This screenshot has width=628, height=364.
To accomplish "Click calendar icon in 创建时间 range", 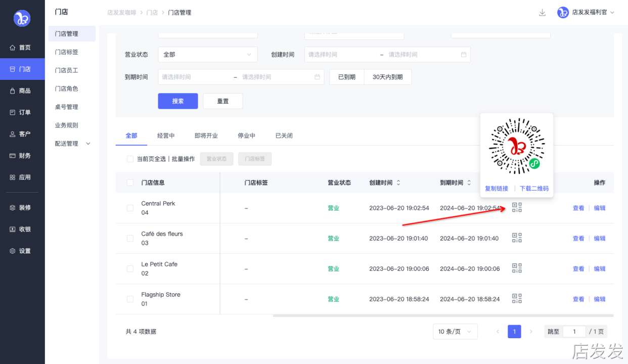I will (464, 55).
